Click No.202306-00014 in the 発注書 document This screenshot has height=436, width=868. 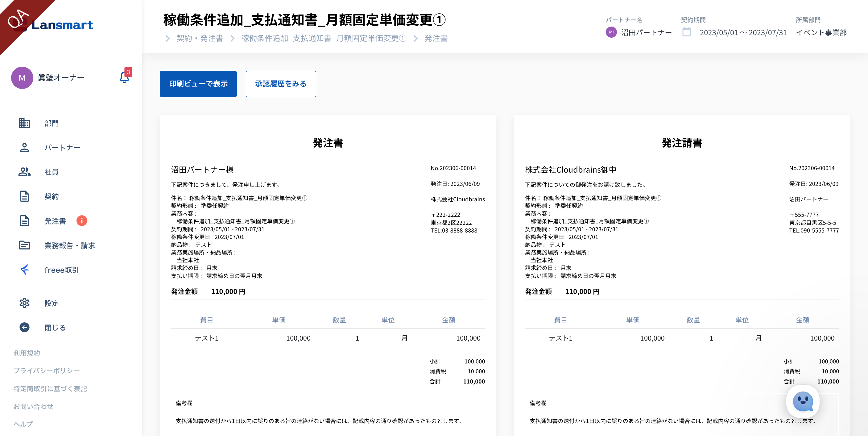(453, 168)
